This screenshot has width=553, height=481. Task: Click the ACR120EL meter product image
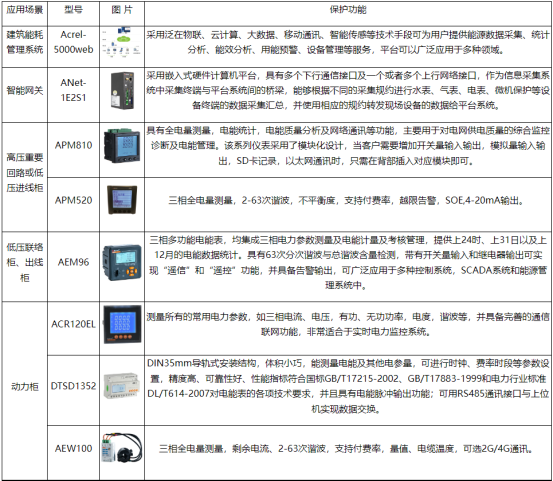pyautogui.click(x=122, y=324)
